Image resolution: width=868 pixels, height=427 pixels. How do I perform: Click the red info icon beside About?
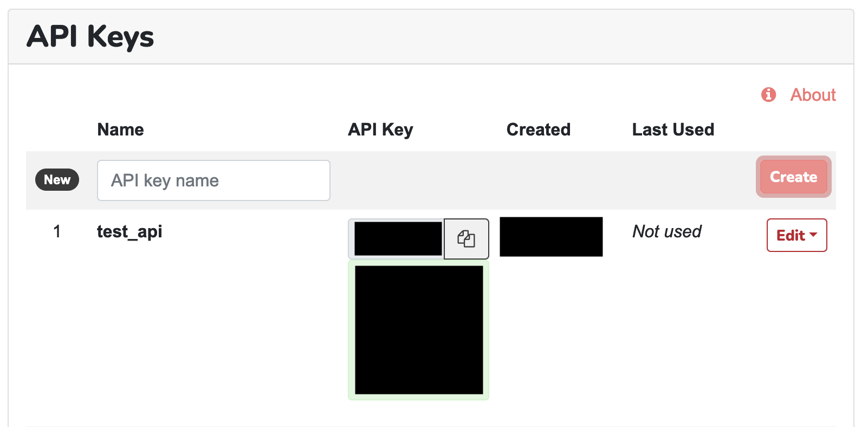(768, 95)
